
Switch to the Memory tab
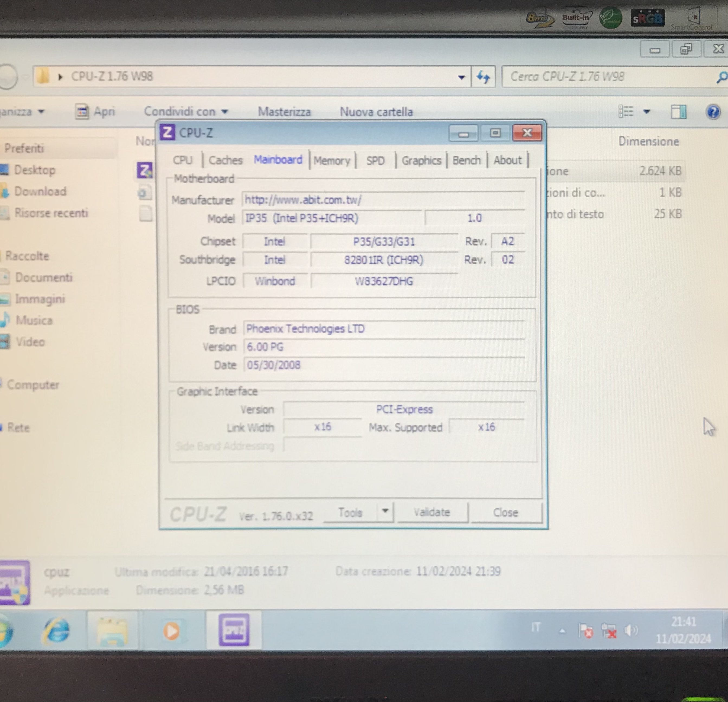coord(332,161)
